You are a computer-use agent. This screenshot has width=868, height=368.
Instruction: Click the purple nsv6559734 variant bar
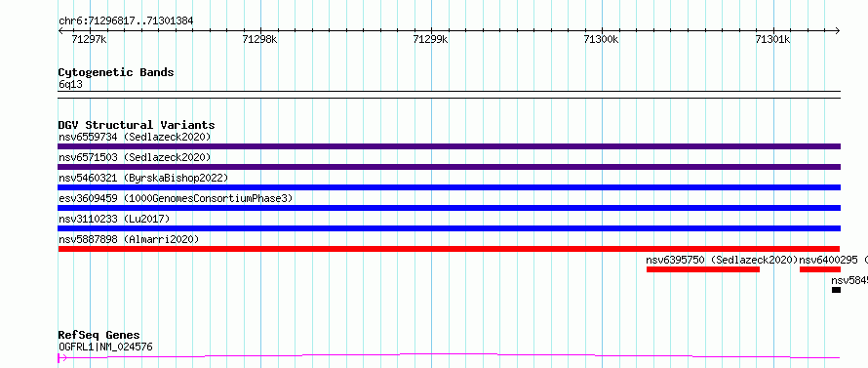[x=449, y=146]
